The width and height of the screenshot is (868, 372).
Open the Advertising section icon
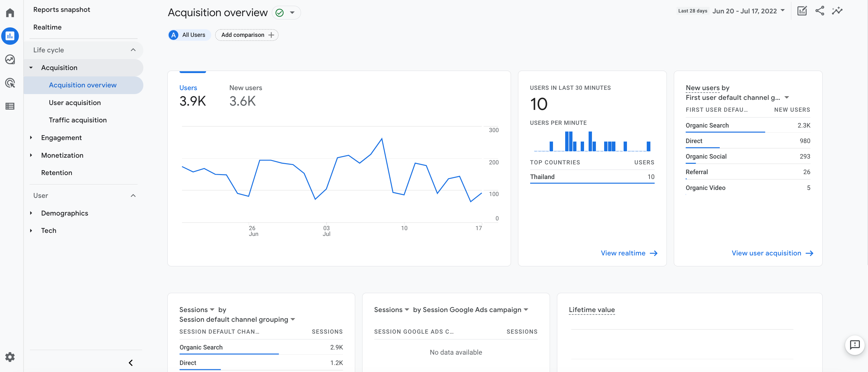pyautogui.click(x=10, y=83)
